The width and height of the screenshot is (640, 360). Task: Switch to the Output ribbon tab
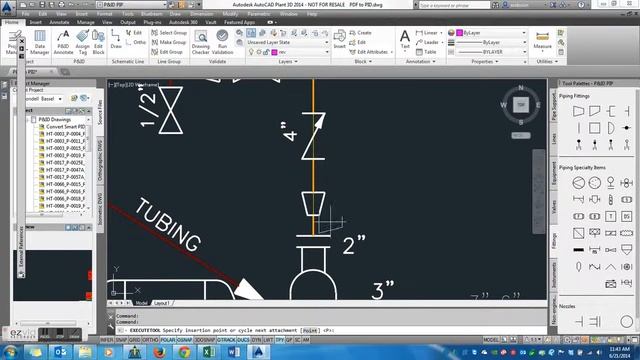point(128,22)
